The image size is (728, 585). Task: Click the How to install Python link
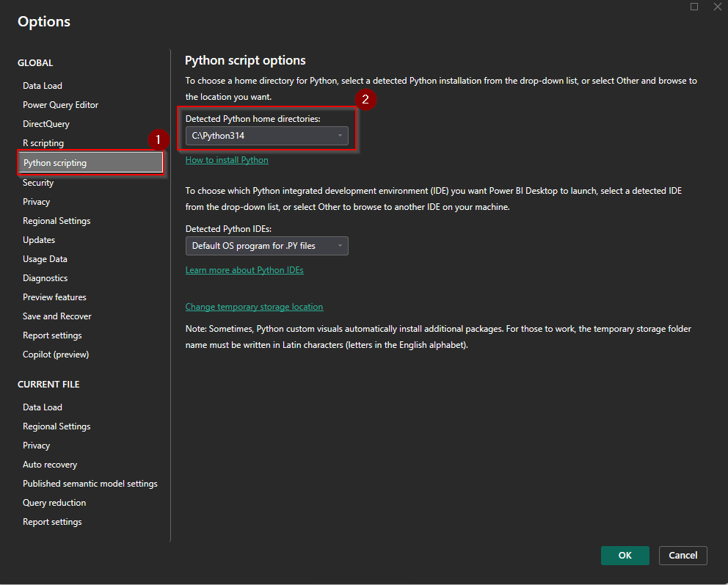(227, 160)
